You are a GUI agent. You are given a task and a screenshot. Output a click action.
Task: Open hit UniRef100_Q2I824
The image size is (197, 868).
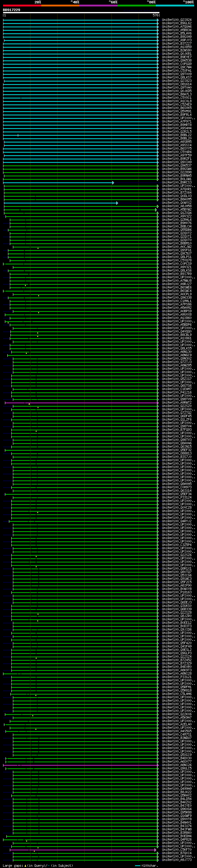177,20
